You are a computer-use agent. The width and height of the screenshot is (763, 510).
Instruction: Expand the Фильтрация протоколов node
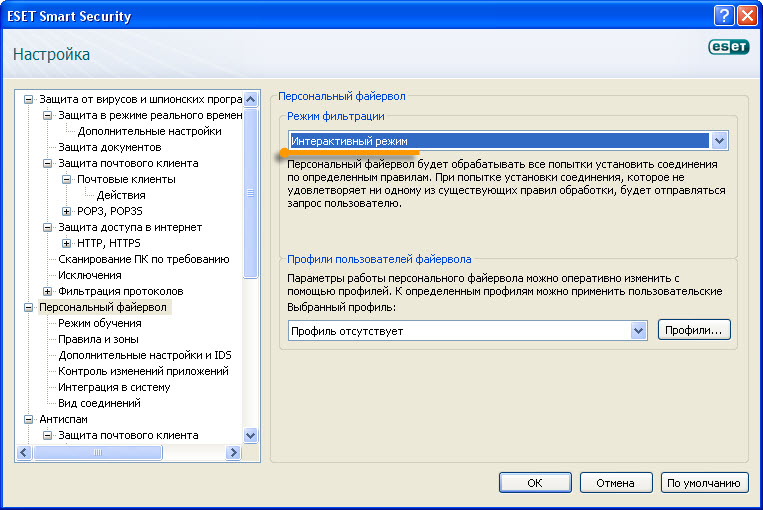click(48, 291)
